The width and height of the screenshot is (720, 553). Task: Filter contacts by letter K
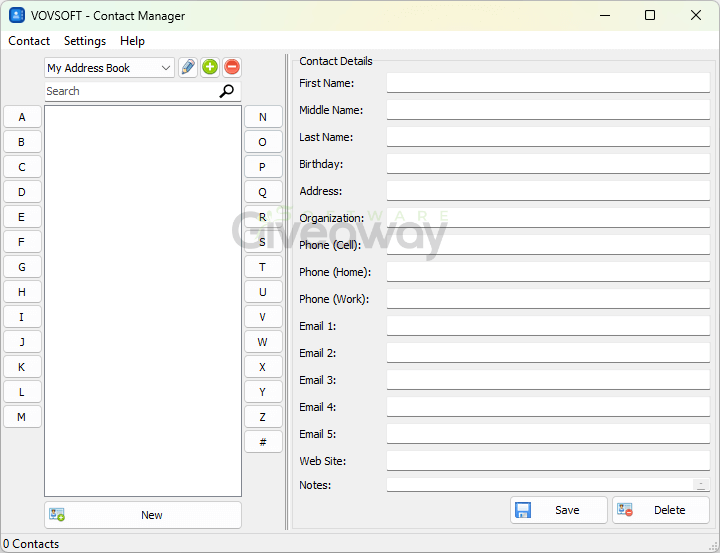click(x=22, y=367)
